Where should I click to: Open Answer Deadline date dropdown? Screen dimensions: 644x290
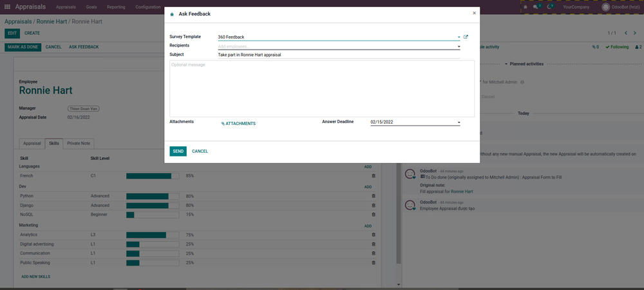pos(459,122)
